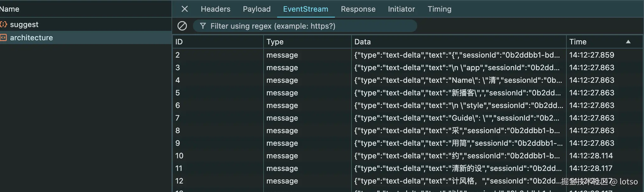Open the Timing tab

[439, 9]
